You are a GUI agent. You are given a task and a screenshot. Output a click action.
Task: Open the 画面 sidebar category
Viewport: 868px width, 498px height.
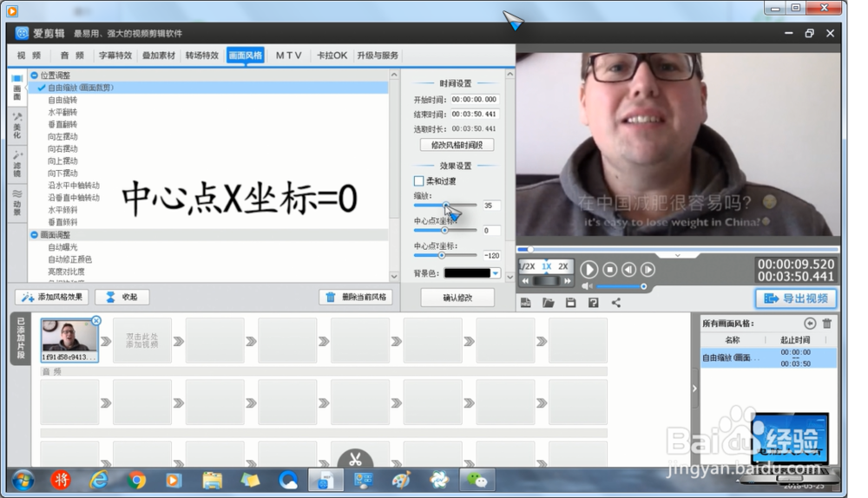17,88
